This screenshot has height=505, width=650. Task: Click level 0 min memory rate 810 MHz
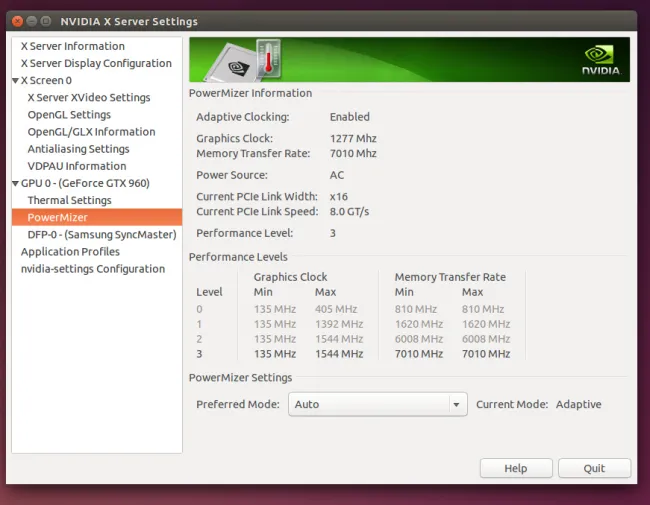tap(416, 309)
